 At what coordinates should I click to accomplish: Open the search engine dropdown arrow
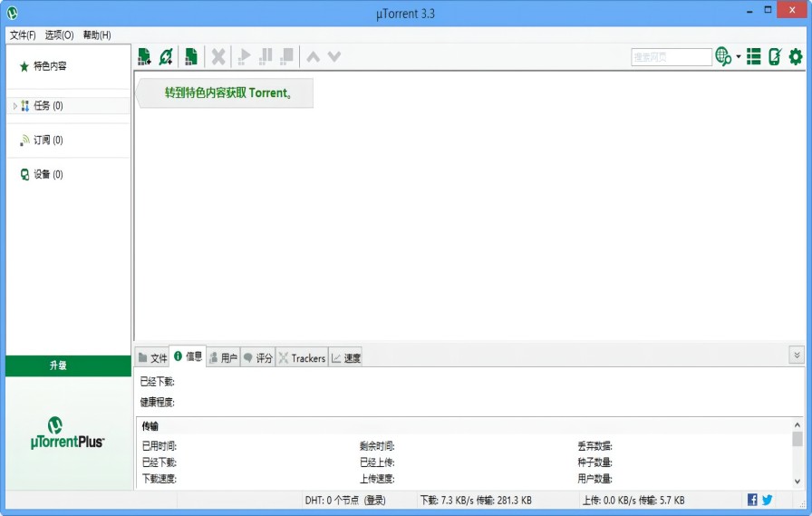pos(739,56)
